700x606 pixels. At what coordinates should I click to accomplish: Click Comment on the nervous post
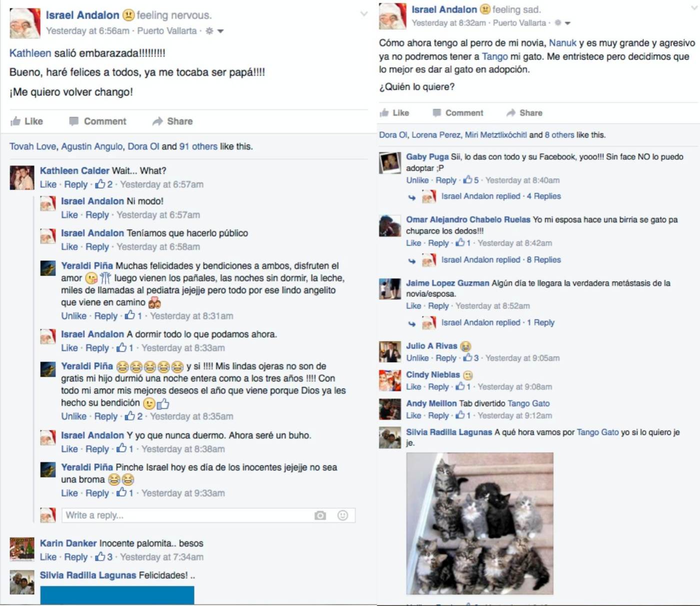(x=98, y=121)
